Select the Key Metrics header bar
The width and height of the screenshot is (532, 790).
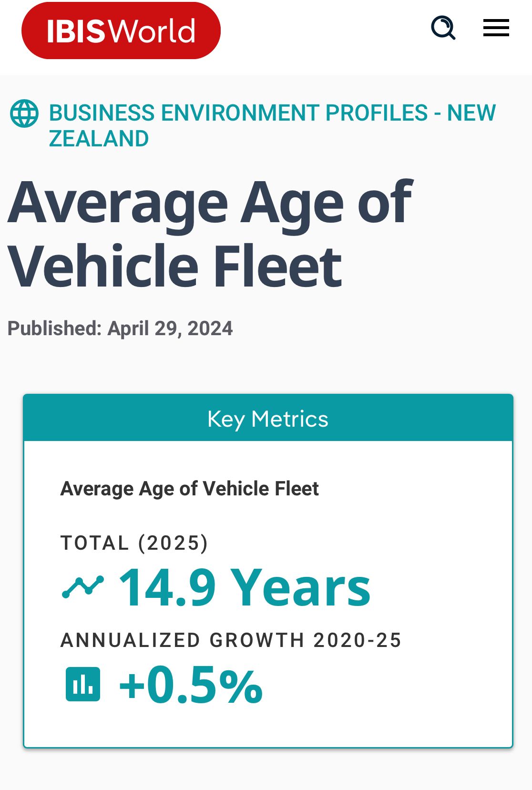tap(268, 419)
